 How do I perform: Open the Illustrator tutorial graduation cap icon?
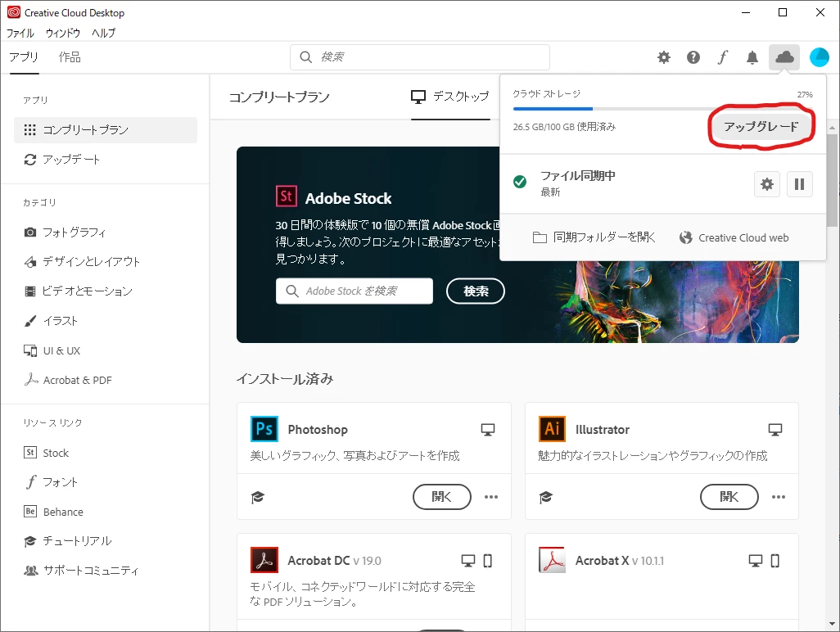pos(545,497)
